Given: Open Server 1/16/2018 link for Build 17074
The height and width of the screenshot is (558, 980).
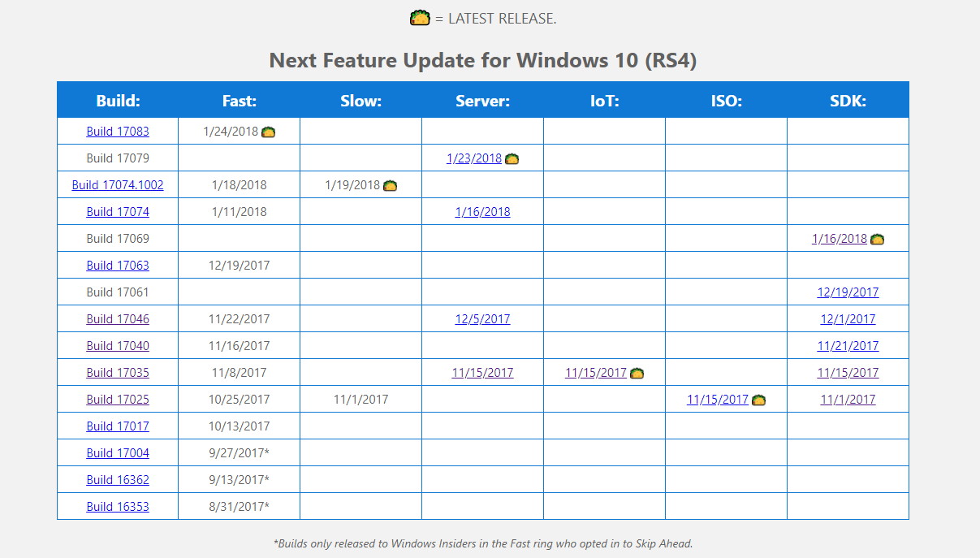Looking at the screenshot, I should [482, 212].
